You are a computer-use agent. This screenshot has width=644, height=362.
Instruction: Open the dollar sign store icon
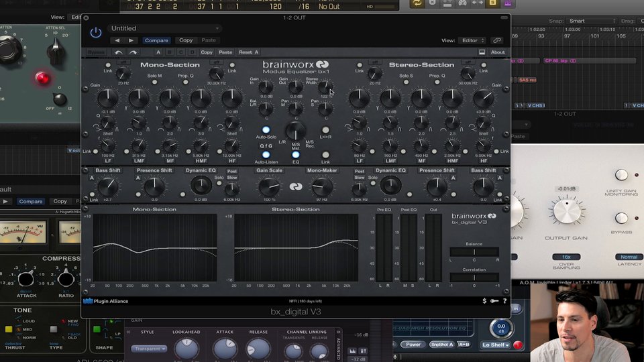coord(484,301)
